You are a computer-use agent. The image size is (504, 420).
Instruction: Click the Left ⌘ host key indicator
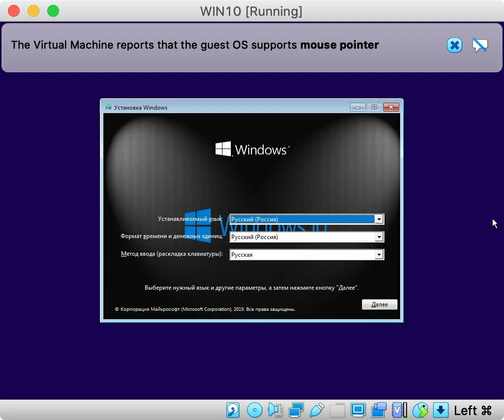472,410
